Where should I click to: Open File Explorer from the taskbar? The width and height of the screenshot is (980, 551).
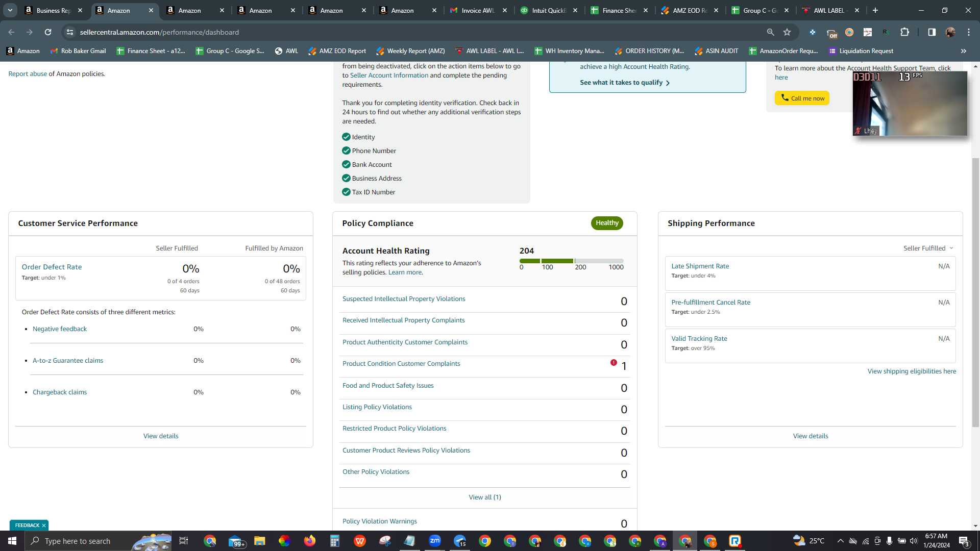click(x=259, y=541)
